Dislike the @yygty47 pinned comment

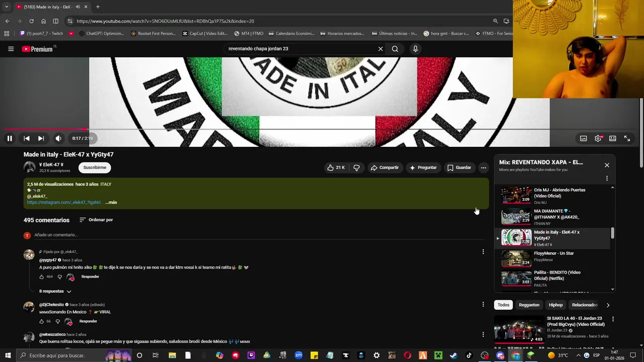59,277
